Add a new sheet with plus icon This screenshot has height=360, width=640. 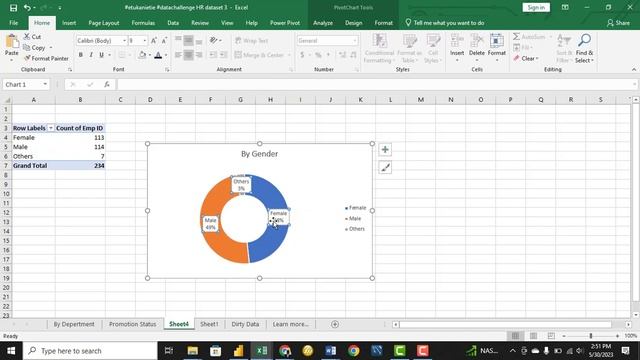(x=335, y=324)
